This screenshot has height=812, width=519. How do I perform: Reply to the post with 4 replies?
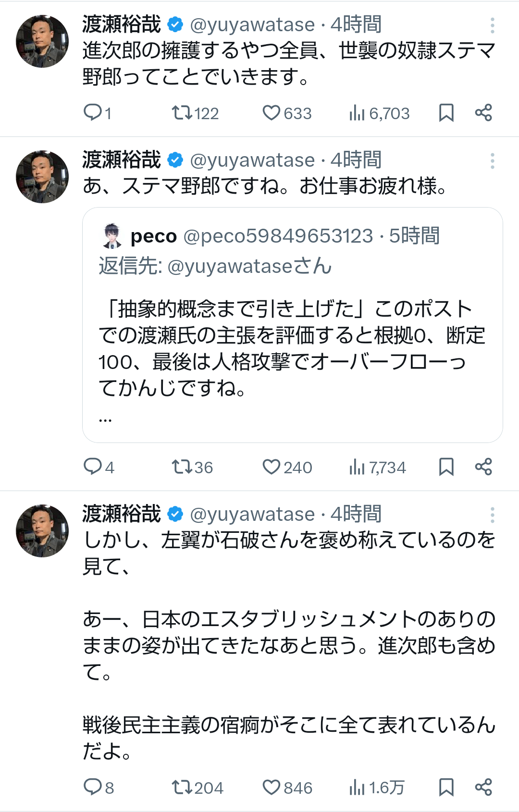[92, 467]
